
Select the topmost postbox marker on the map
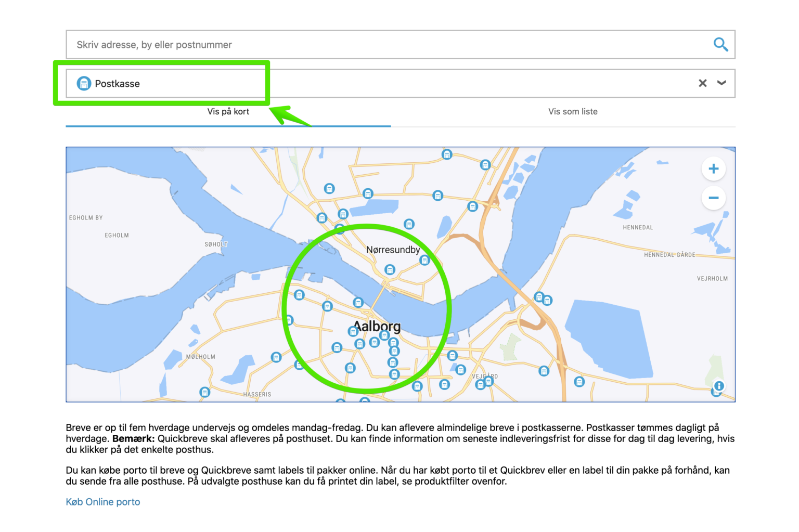(x=446, y=154)
